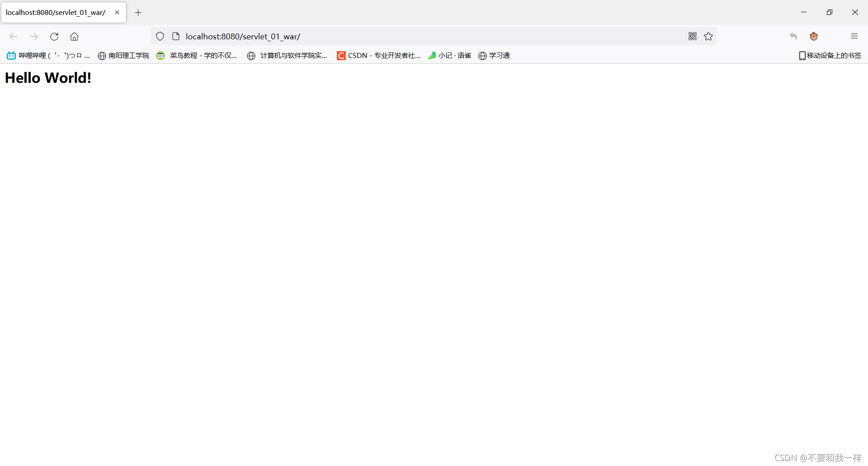Open a new tab with the plus button
Screen dimensions: 868x466
pyautogui.click(x=138, y=12)
